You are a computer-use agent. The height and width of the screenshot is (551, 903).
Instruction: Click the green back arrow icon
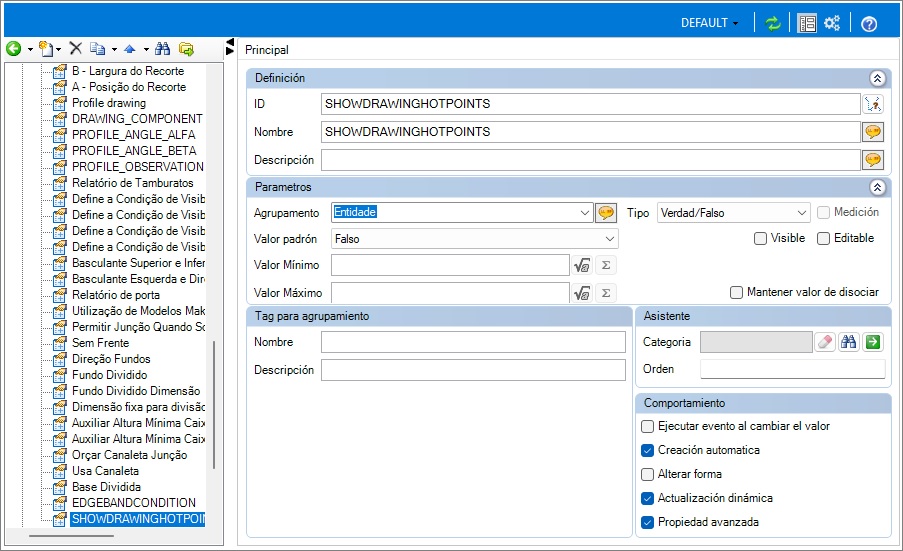point(14,49)
